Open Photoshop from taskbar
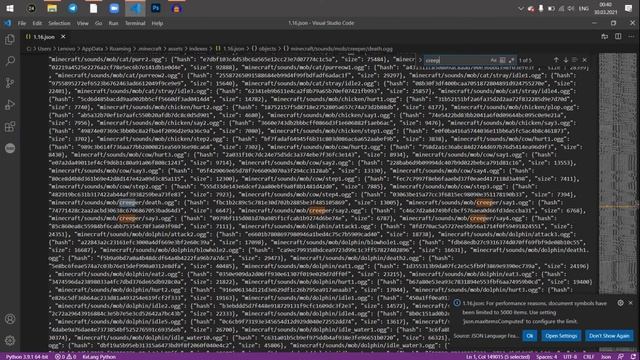 (156, 8)
